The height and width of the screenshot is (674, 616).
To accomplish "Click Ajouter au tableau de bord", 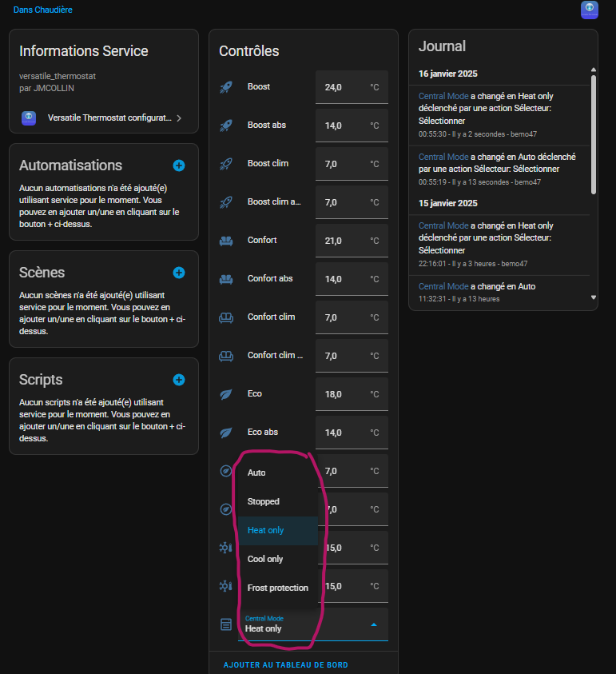I will tap(285, 664).
